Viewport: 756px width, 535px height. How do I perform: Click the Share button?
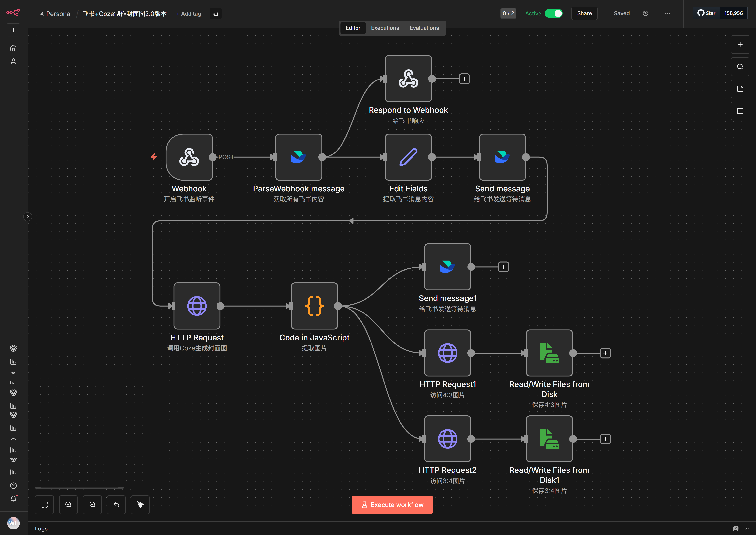584,13
